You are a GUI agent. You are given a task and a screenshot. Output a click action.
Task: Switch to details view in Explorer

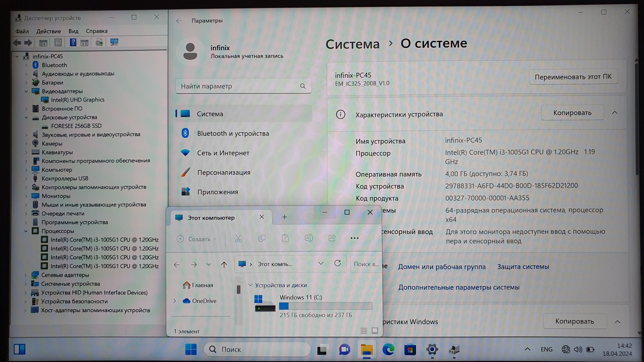364,331
